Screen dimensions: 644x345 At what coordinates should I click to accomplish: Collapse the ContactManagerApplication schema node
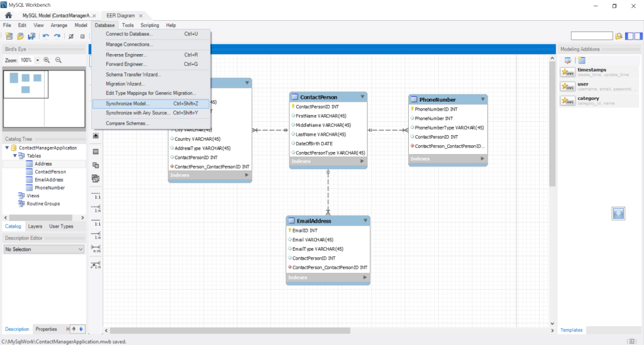coord(7,148)
